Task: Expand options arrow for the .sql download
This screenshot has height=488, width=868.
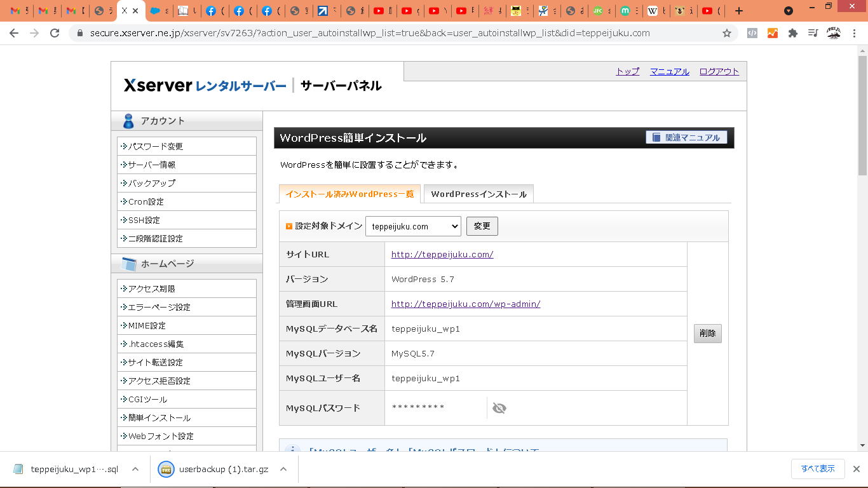Action: tap(135, 469)
